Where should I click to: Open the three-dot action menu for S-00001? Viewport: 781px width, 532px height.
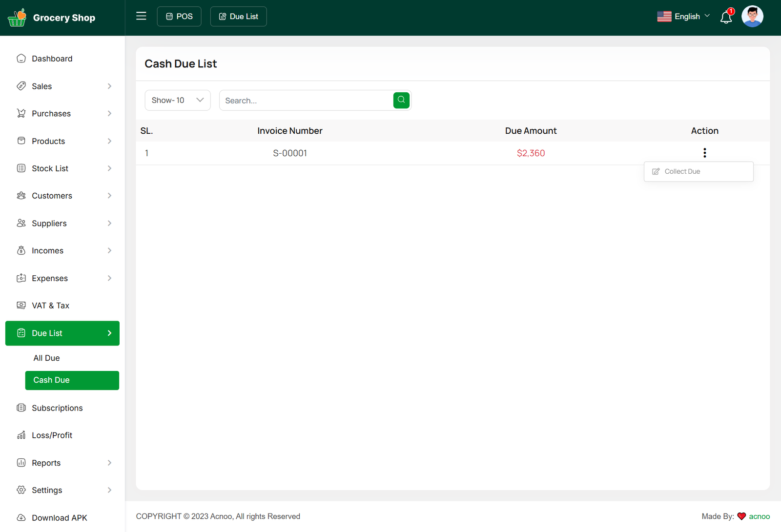704,153
